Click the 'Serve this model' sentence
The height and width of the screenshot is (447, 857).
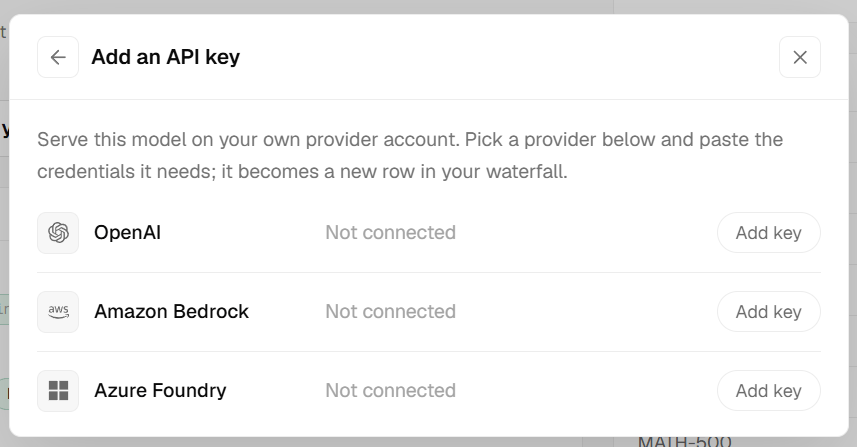[248, 140]
